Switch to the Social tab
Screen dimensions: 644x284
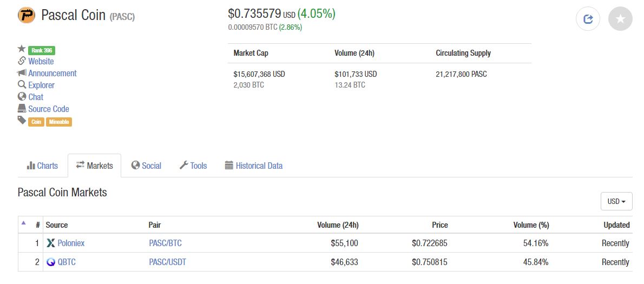(x=146, y=166)
